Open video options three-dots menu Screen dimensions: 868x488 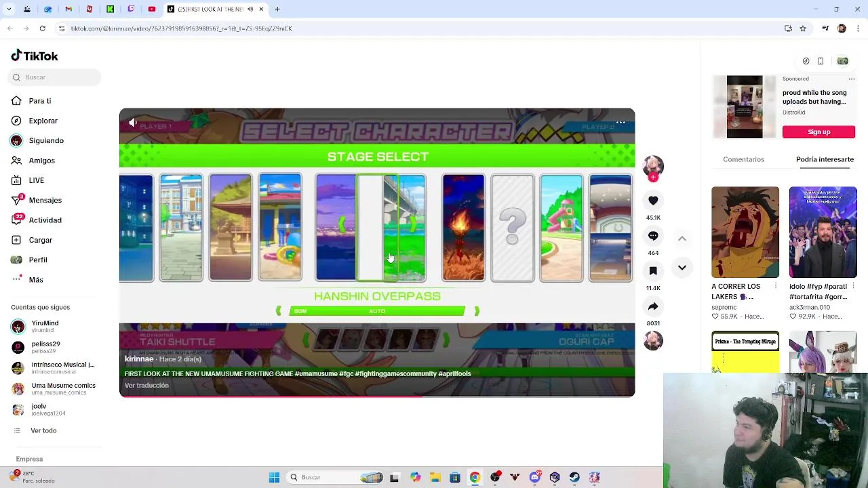coord(620,123)
